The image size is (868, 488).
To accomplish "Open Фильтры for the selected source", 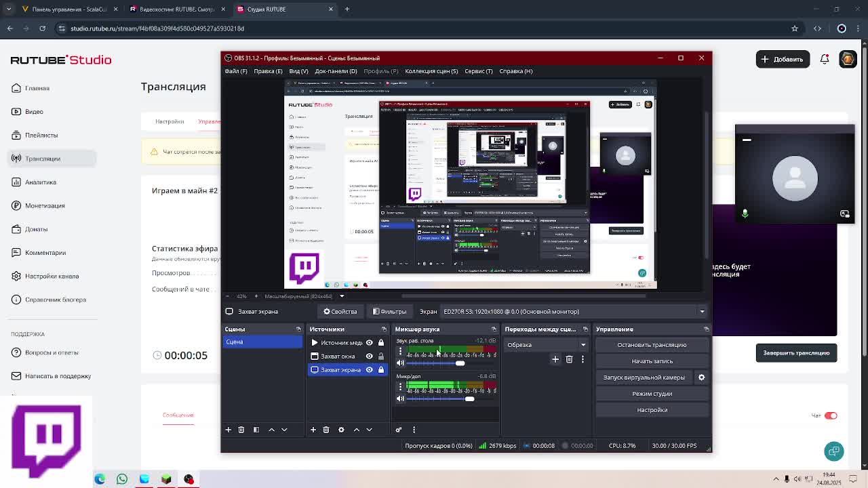I will [x=390, y=312].
